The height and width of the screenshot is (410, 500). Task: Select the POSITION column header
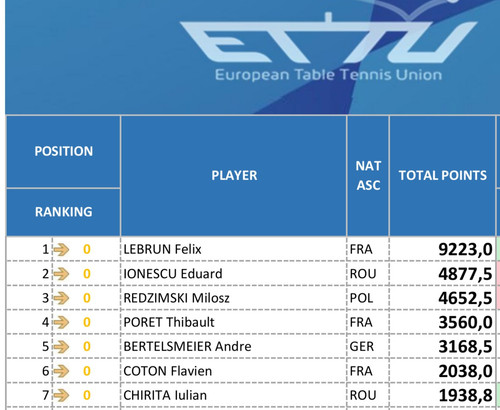(63, 151)
